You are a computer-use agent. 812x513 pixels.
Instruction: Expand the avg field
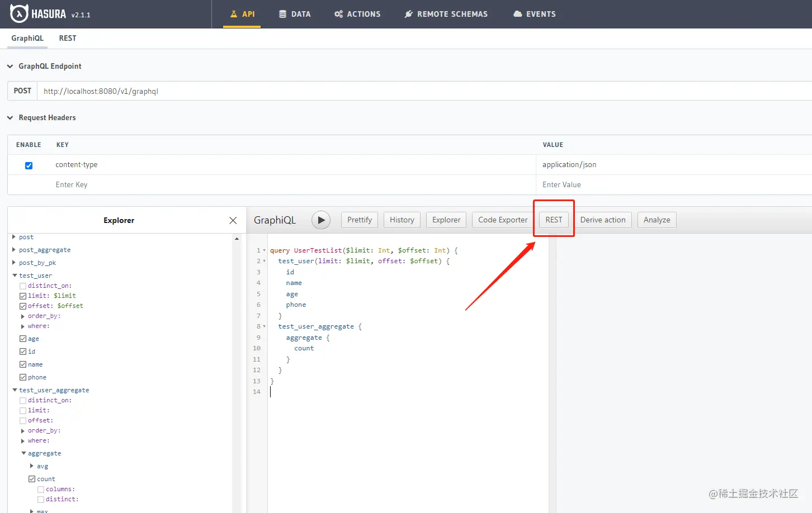pyautogui.click(x=32, y=466)
